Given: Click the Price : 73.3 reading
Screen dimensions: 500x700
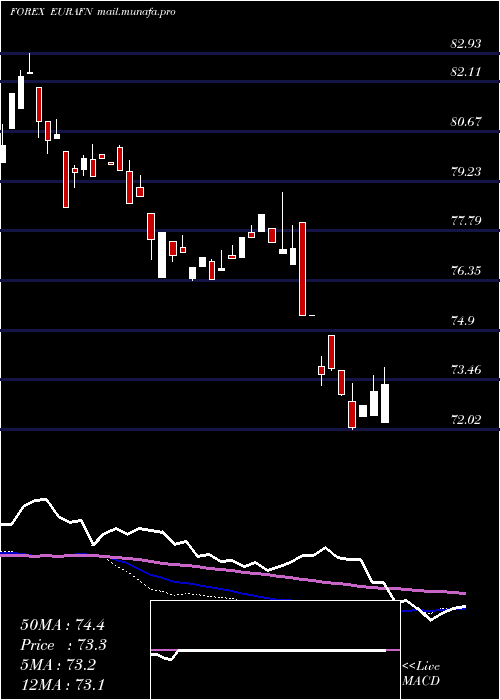Looking at the screenshot, I should pyautogui.click(x=63, y=645).
